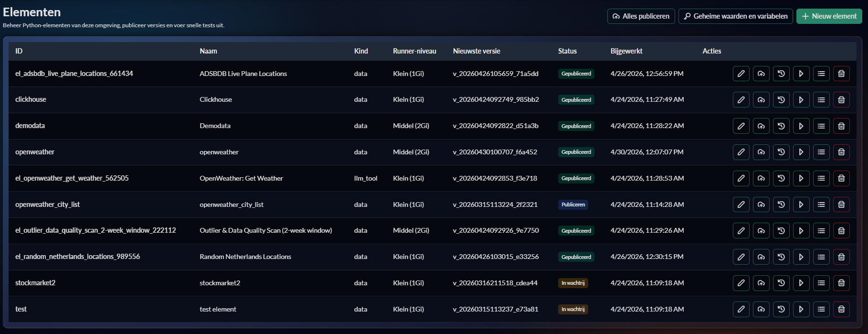Publish the Demodata element
868x334 pixels.
pyautogui.click(x=761, y=126)
